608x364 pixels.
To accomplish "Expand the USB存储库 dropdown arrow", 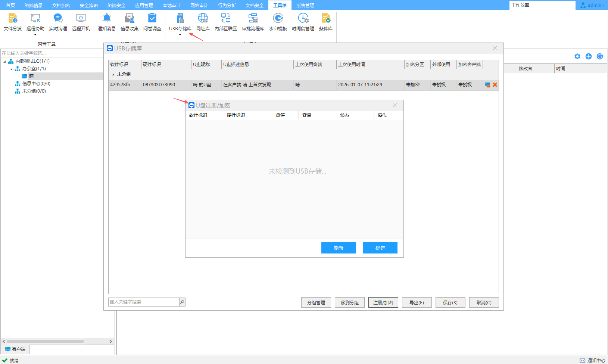I will 180,35.
